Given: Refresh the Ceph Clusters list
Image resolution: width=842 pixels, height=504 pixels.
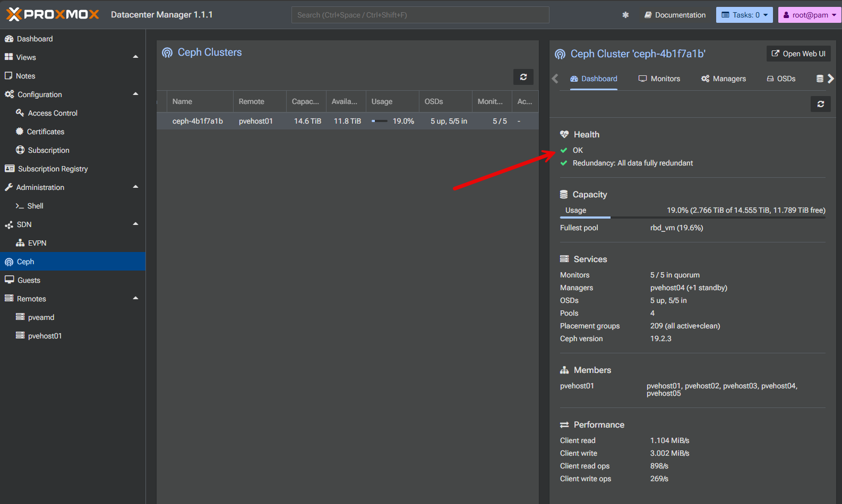Looking at the screenshot, I should [x=523, y=77].
